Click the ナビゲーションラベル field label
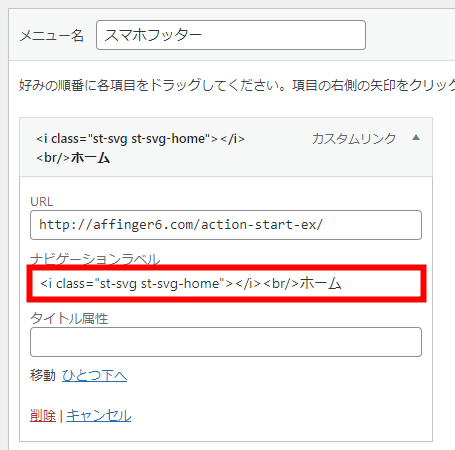The height and width of the screenshot is (450, 455). pyautogui.click(x=95, y=259)
